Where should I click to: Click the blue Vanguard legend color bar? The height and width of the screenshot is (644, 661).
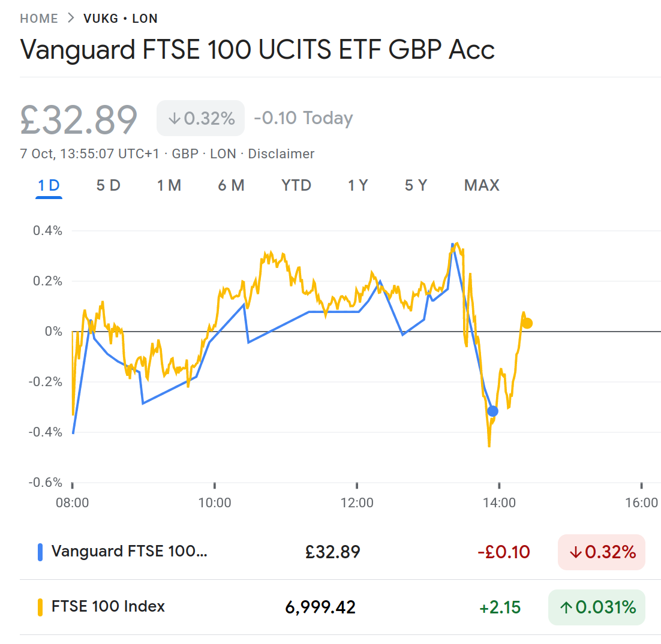pyautogui.click(x=40, y=552)
